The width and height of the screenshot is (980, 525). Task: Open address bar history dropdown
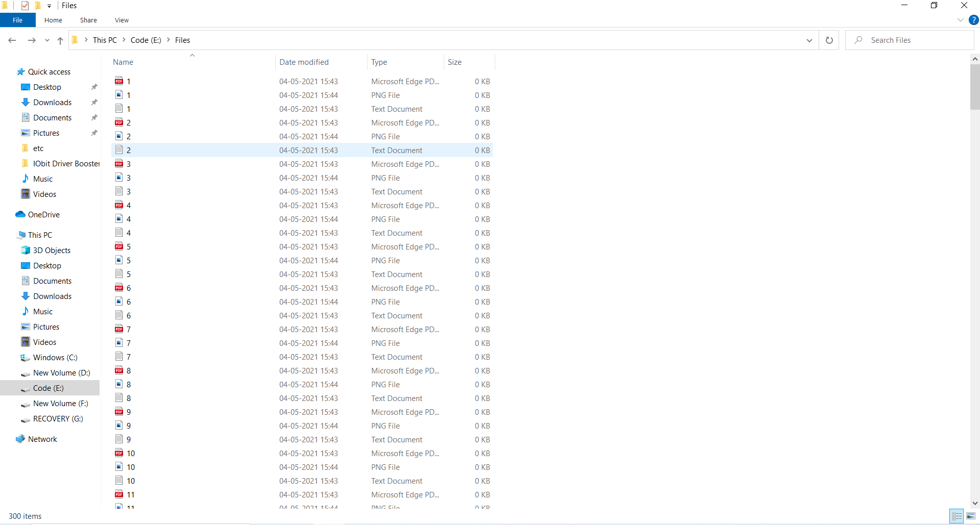click(809, 40)
